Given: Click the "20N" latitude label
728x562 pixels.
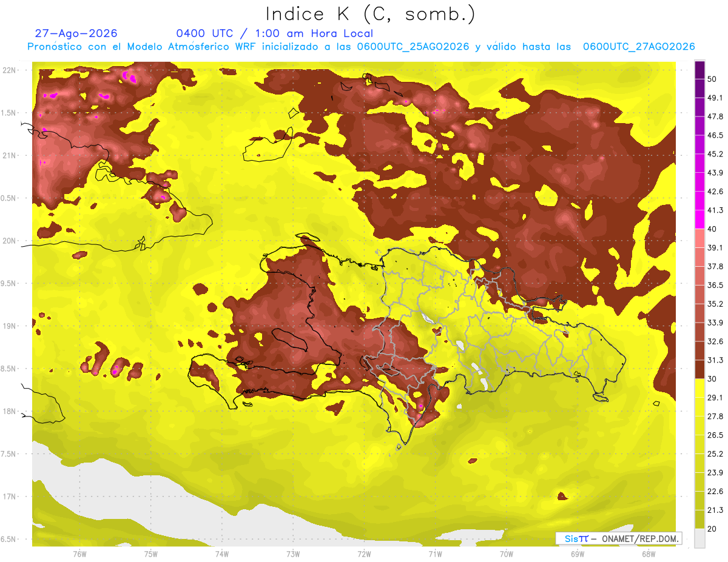Looking at the screenshot, I should tap(9, 241).
